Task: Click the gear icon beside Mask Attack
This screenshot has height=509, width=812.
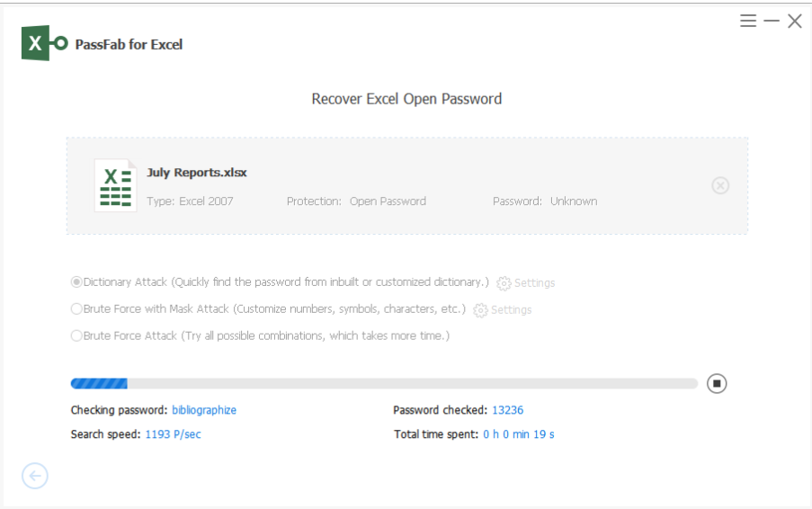Action: click(480, 310)
